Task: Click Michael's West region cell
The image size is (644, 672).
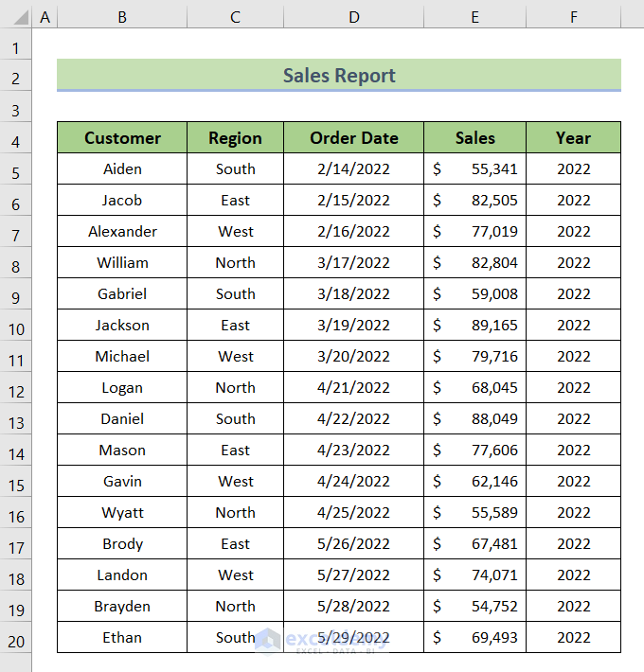Action: [x=235, y=357]
